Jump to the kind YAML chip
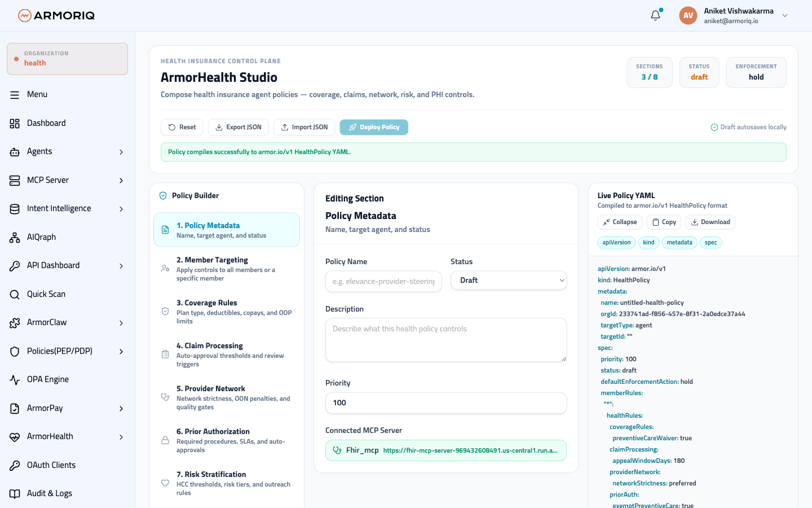The image size is (812, 508). [648, 243]
